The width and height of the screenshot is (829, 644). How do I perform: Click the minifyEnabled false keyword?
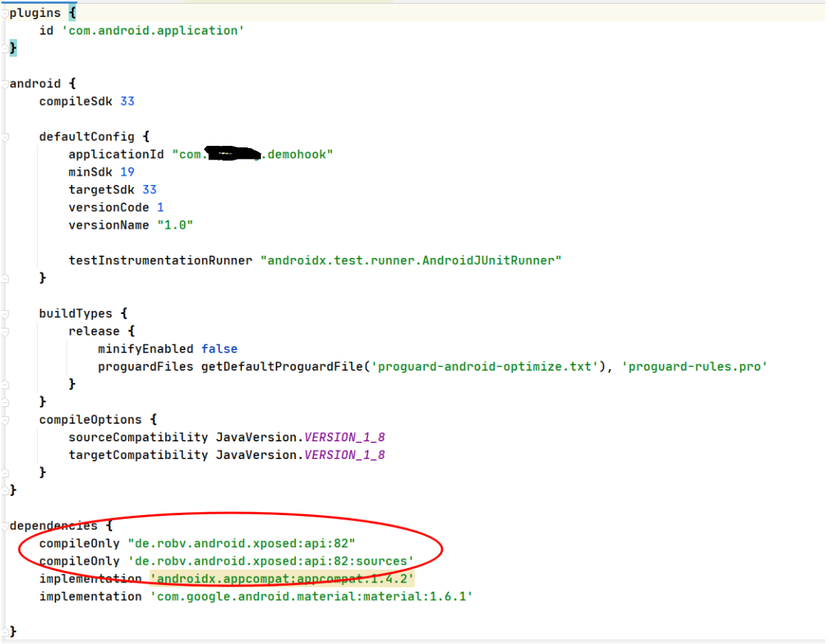(220, 348)
